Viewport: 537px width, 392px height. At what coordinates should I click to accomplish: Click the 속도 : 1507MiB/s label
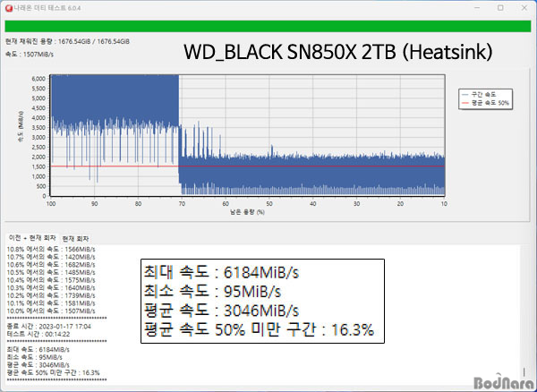click(x=30, y=54)
